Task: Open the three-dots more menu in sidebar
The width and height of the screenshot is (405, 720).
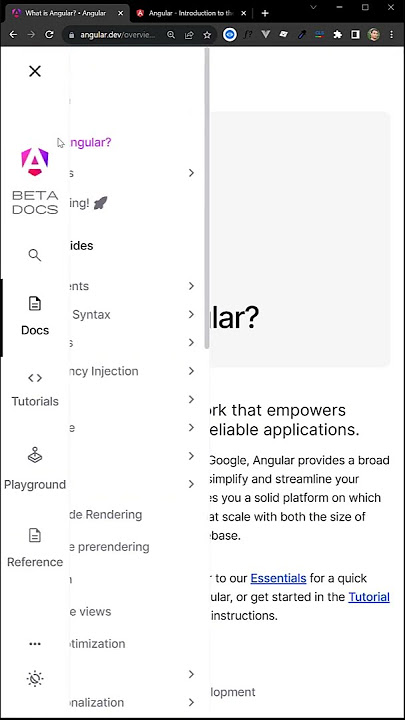Action: point(35,644)
